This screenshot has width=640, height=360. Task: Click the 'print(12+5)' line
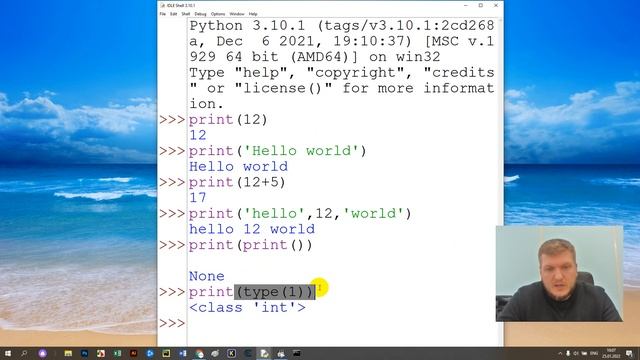point(237,182)
